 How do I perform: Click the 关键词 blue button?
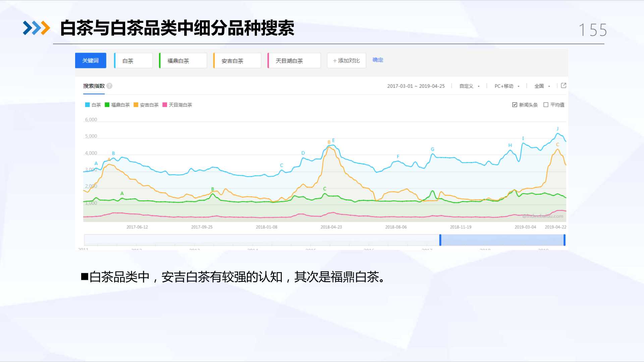tap(91, 61)
